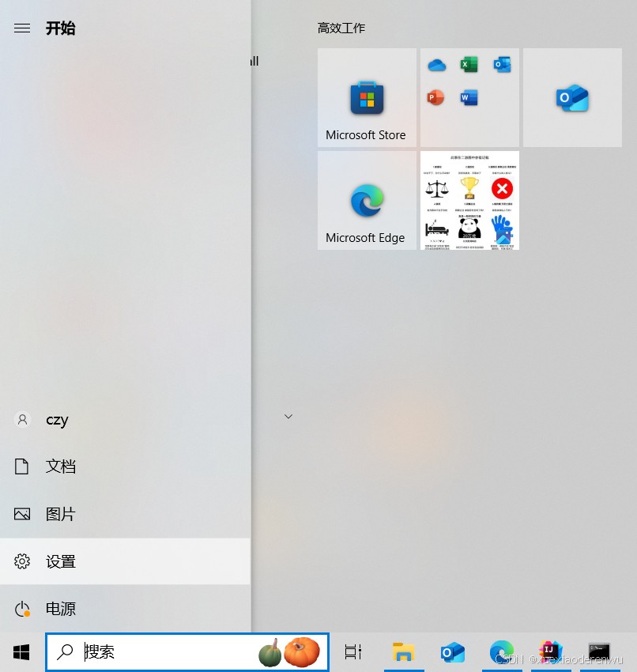Open the photo tile with trophy image
The width and height of the screenshot is (637, 672).
[469, 201]
